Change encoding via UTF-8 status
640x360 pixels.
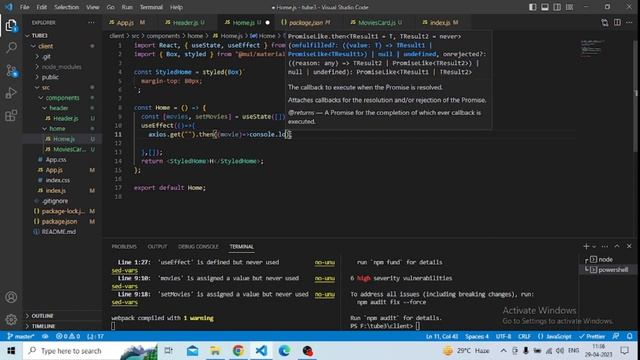pyautogui.click(x=503, y=336)
